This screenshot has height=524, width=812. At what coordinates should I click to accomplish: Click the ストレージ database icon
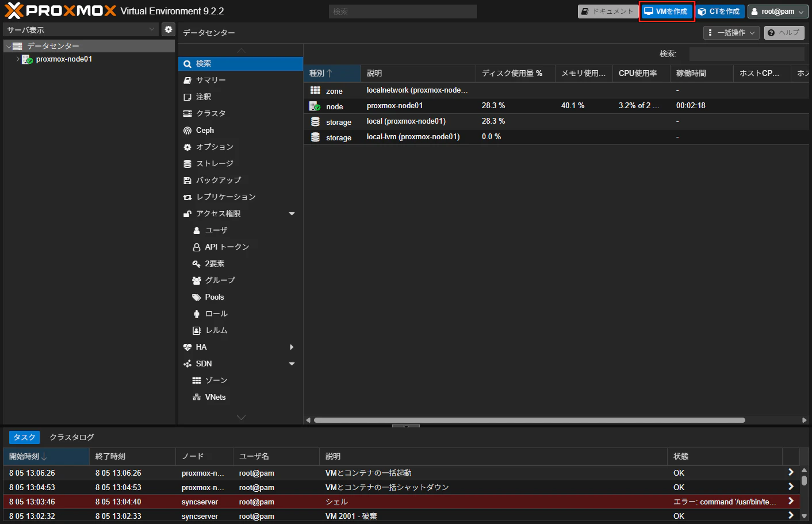187,164
